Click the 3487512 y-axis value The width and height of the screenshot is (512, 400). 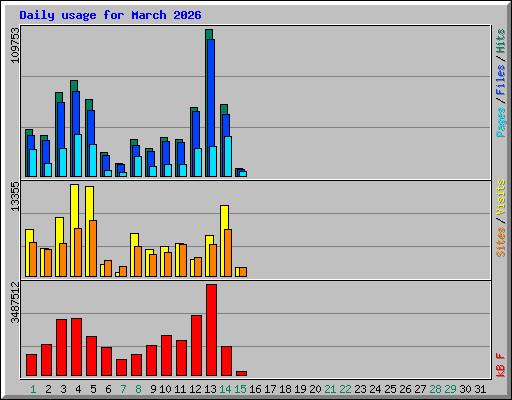pyautogui.click(x=15, y=303)
